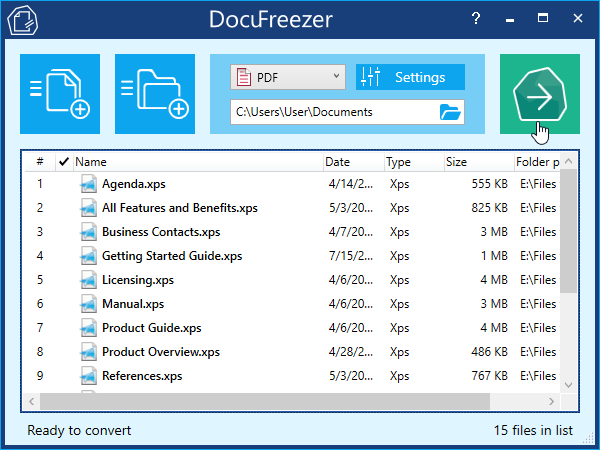The image size is (600, 450).
Task: Click file icon of Product Guide.xps
Action: 88,328
